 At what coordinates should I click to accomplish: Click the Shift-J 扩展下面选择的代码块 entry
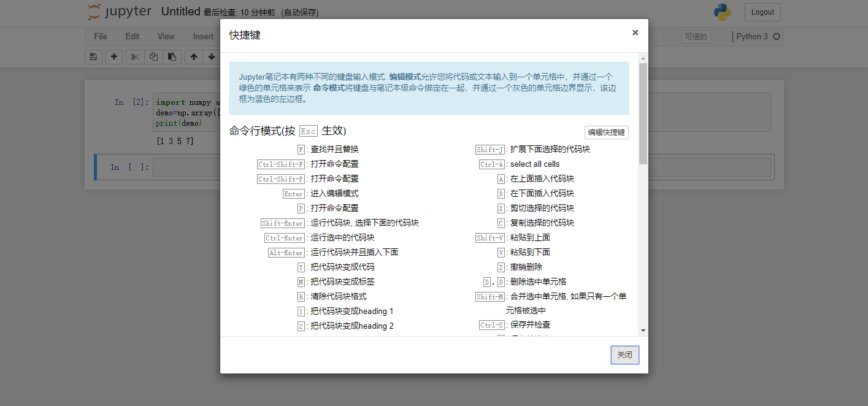click(532, 150)
